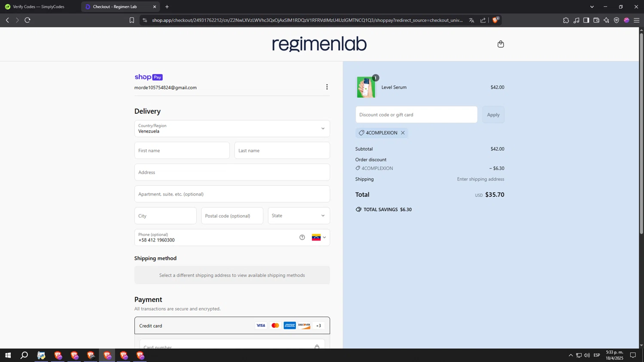This screenshot has height=362, width=644.
Task: Show hidden system tray icons
Action: click(x=571, y=355)
